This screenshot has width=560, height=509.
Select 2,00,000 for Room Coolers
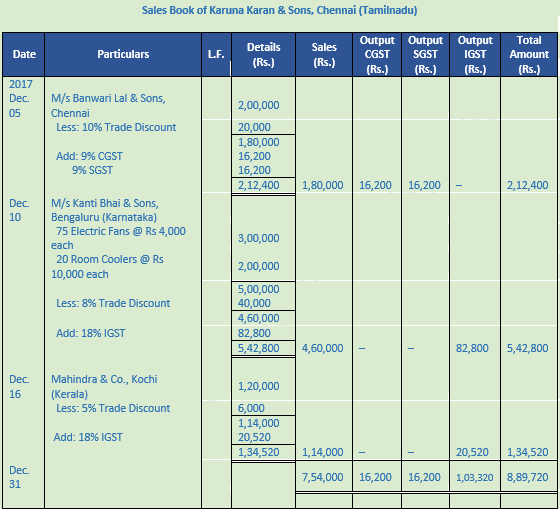tap(259, 266)
